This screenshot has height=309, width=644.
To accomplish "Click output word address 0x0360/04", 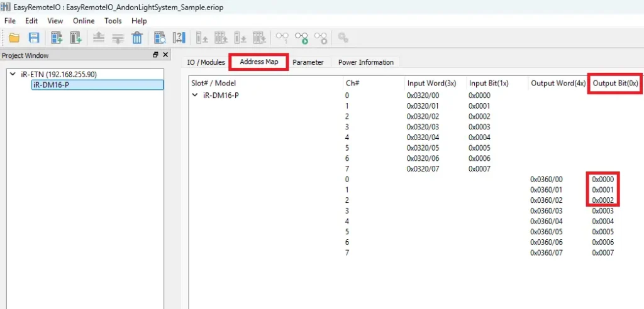I will click(x=547, y=221).
